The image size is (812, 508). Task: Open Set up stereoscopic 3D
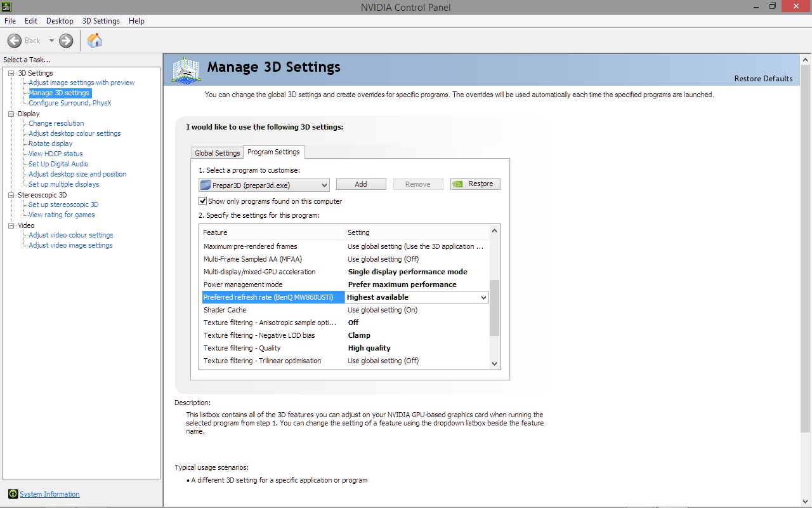tap(63, 204)
